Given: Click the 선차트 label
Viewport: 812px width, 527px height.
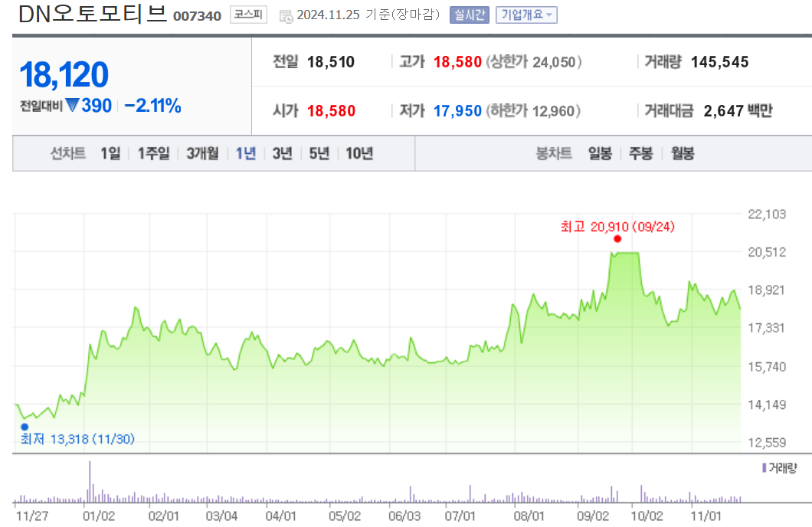Looking at the screenshot, I should point(68,153).
